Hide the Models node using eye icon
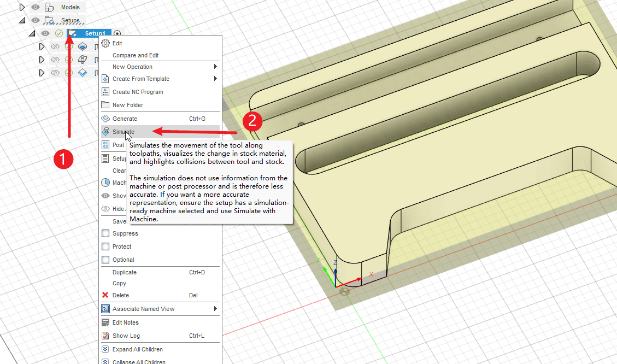This screenshot has width=617, height=364. [36, 7]
